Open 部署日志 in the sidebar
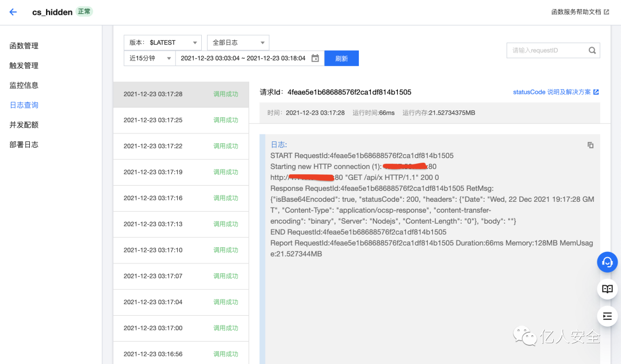 tap(24, 144)
